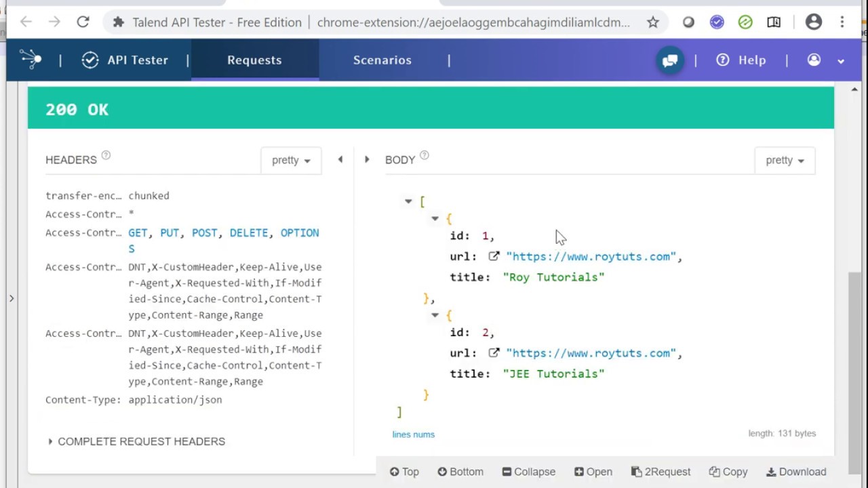Open the BODY pretty format dropdown

pyautogui.click(x=785, y=161)
